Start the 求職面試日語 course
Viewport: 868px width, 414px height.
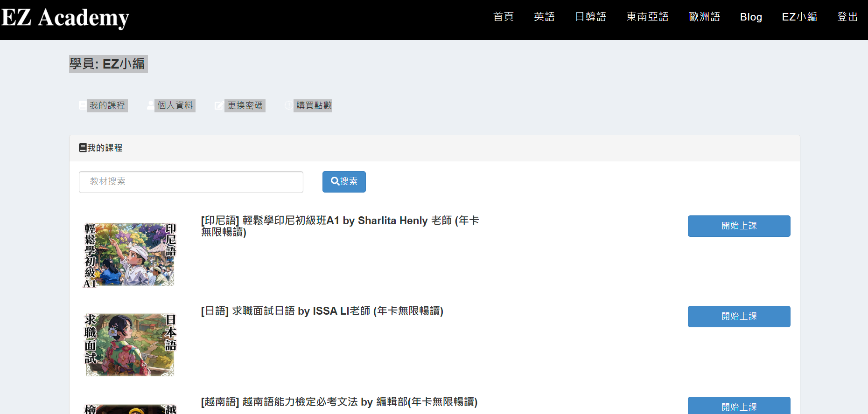(x=739, y=317)
